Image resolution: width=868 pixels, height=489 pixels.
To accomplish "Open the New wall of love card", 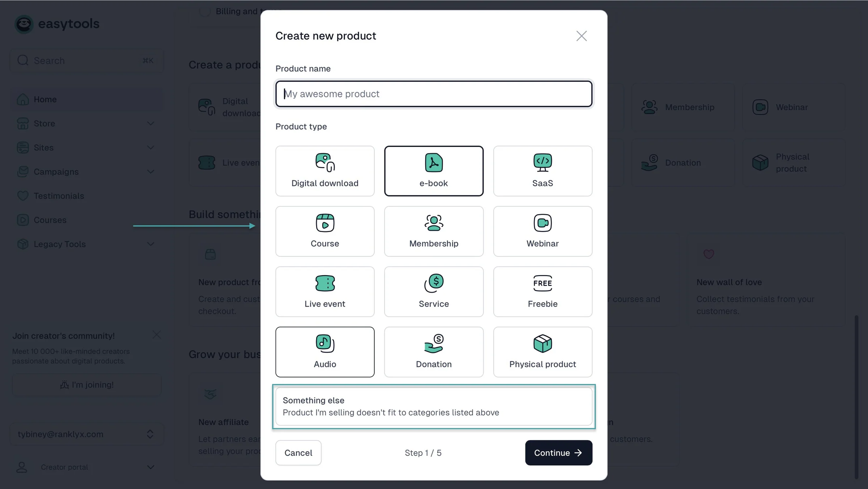I will click(766, 280).
